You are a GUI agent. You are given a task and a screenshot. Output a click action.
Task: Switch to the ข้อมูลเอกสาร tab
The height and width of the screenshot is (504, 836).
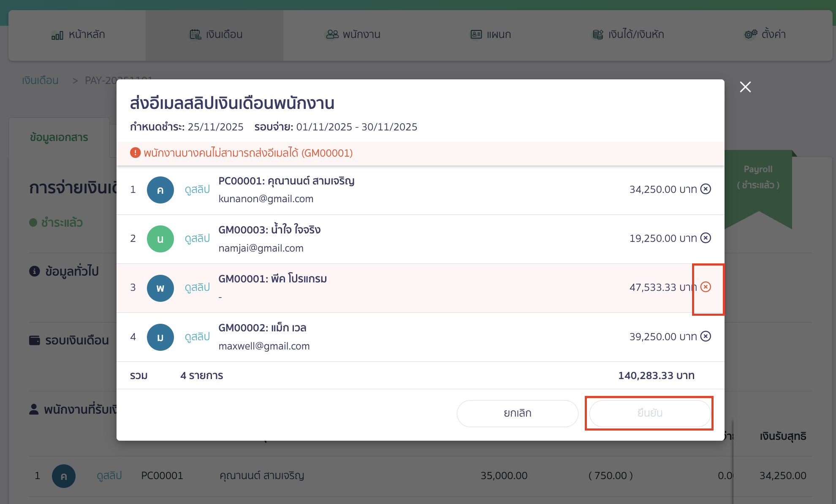click(59, 137)
